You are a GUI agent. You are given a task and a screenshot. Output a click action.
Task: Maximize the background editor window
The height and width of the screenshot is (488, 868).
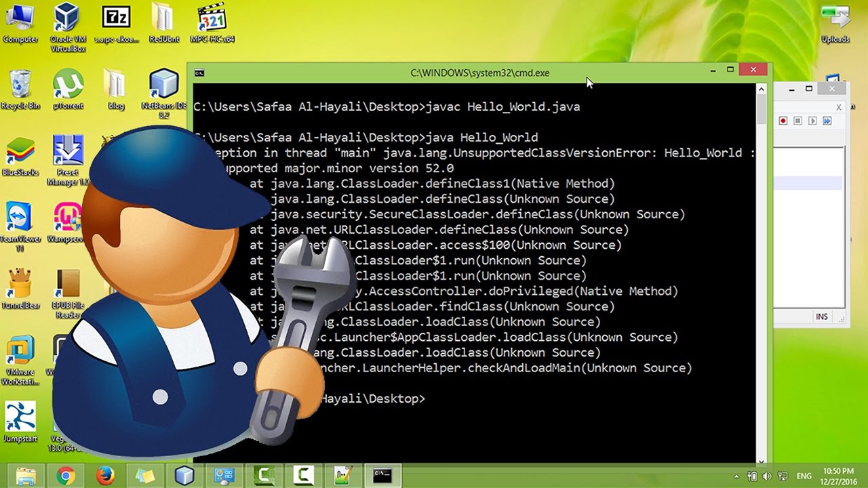[809, 89]
